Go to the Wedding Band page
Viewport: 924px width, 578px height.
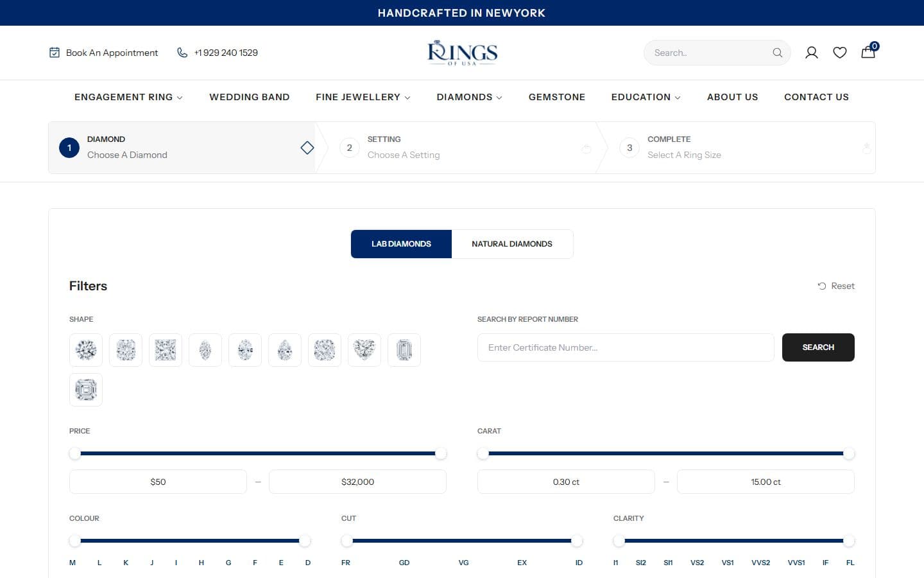[250, 97]
